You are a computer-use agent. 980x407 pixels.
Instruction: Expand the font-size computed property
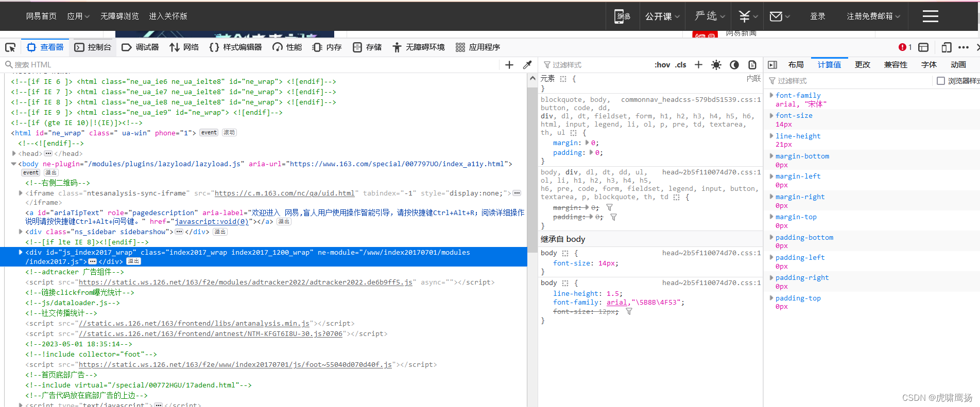click(x=771, y=116)
